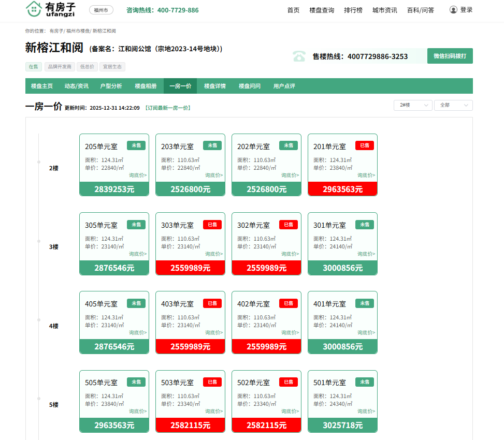Click the 订阅最新一房一价 link
The image size is (504, 440).
(x=168, y=108)
